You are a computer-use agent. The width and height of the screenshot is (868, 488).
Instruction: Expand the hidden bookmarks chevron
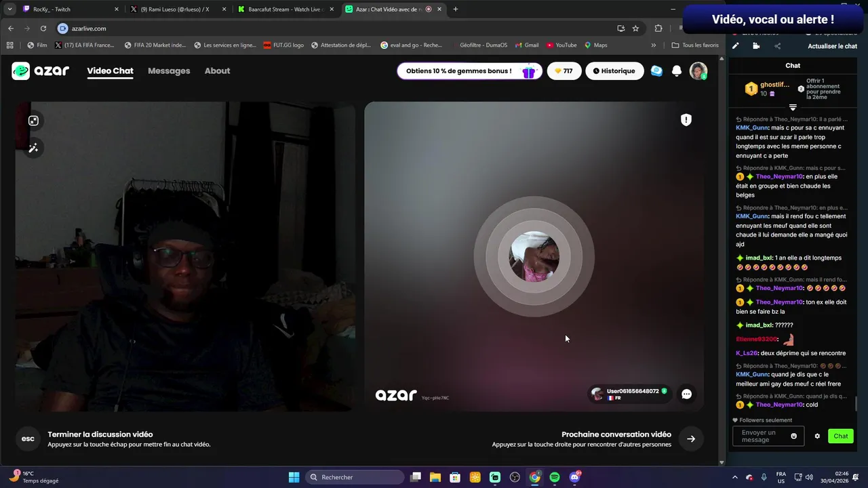tap(653, 45)
